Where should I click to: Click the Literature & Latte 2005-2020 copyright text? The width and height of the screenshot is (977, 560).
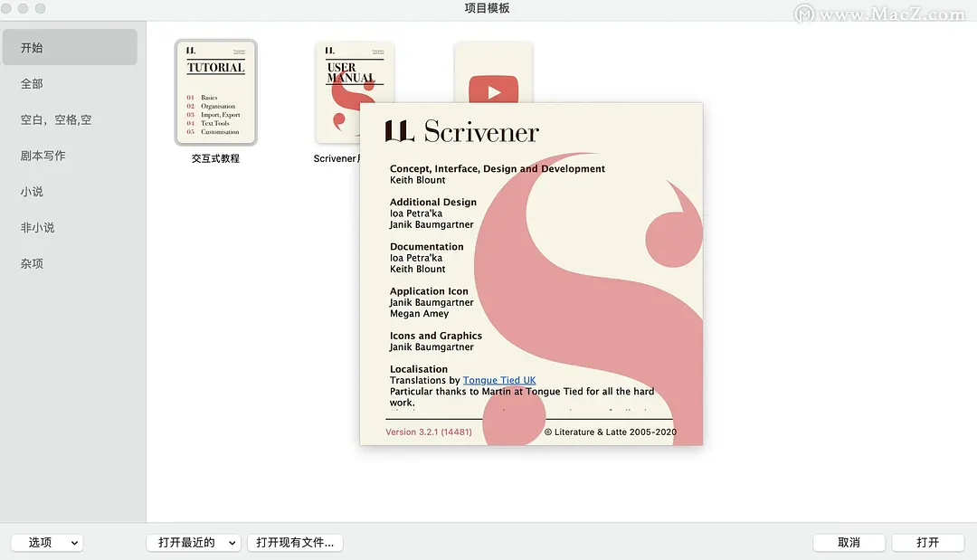(x=611, y=432)
